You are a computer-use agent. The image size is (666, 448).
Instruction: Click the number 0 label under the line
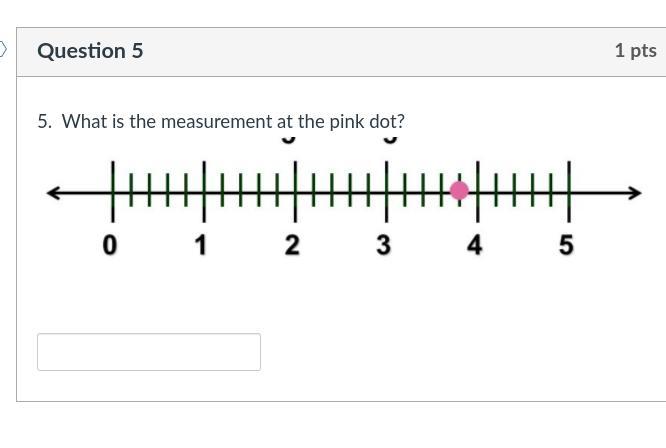coord(110,245)
